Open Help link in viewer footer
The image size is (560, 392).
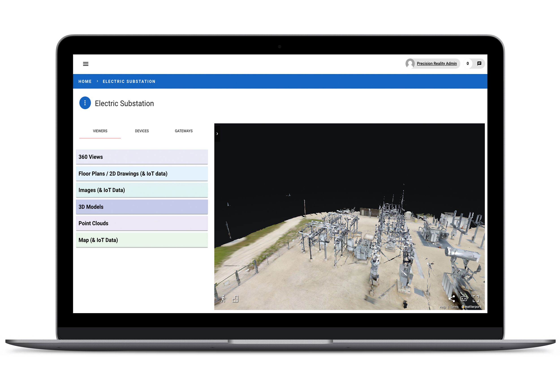tap(442, 307)
